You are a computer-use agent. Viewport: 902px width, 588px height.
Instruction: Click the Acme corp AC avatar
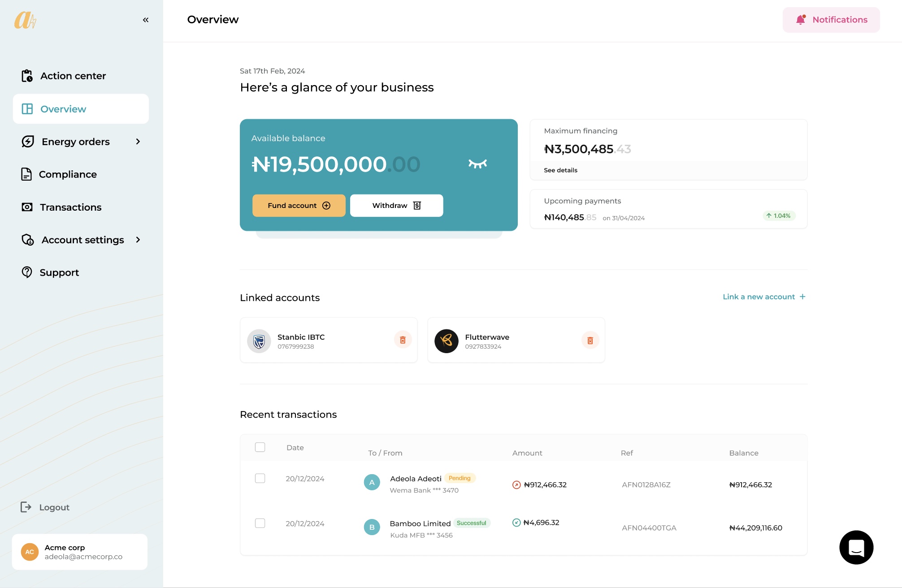(30, 552)
